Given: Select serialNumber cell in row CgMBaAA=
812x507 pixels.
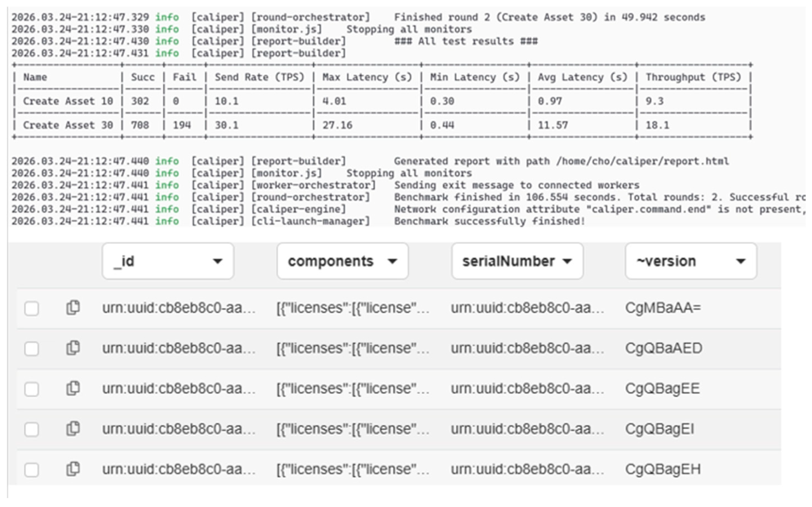Looking at the screenshot, I should click(527, 308).
